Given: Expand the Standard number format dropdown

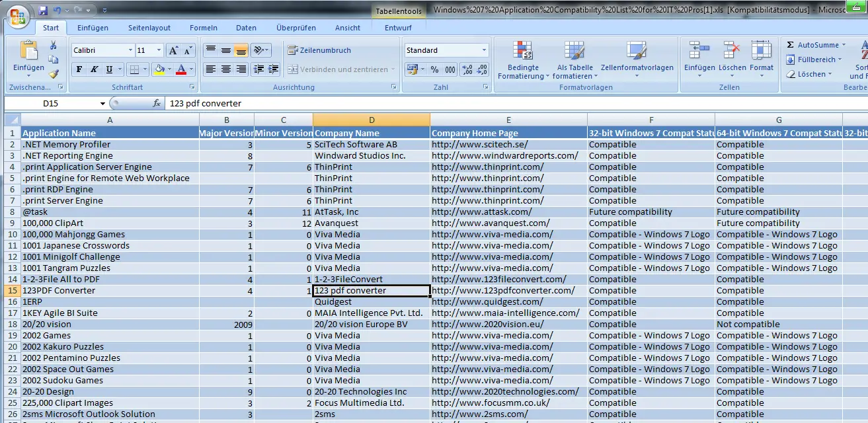Looking at the screenshot, I should pos(484,50).
